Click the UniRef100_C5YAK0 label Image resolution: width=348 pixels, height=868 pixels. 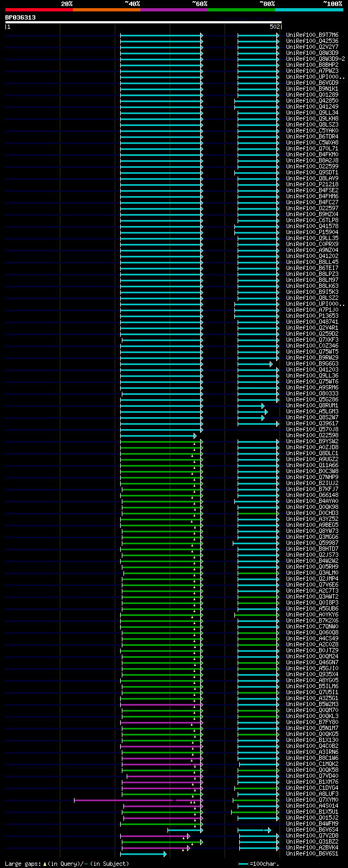(x=312, y=130)
